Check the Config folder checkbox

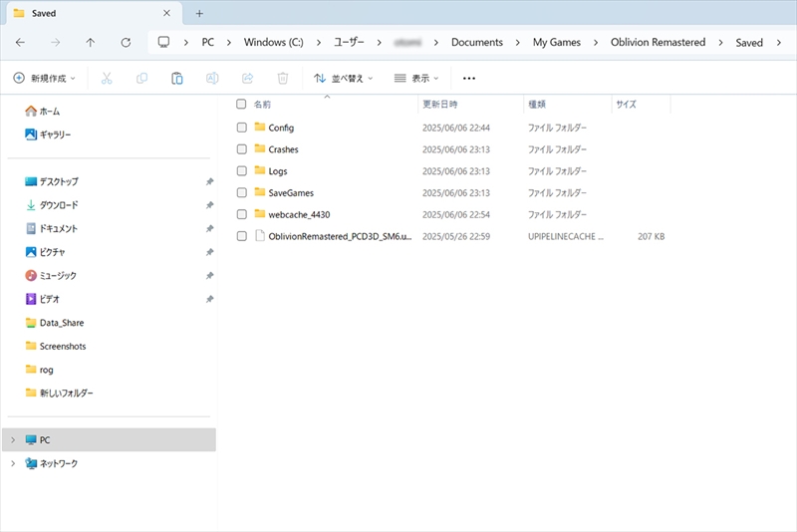point(242,128)
